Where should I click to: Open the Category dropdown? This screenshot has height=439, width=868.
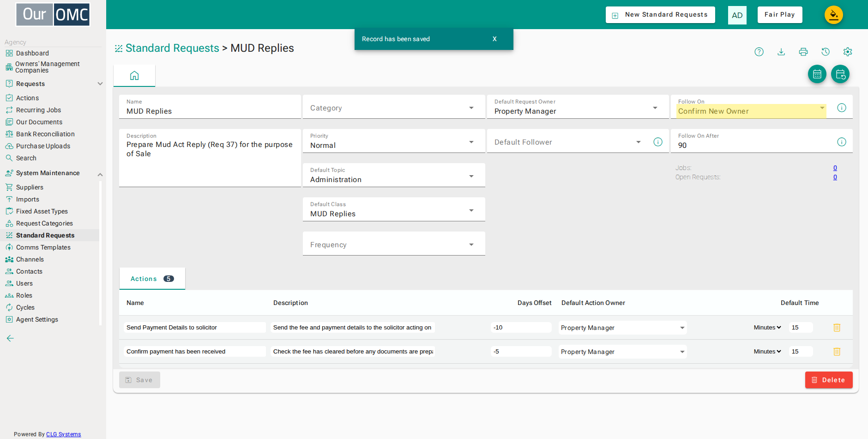(x=394, y=107)
